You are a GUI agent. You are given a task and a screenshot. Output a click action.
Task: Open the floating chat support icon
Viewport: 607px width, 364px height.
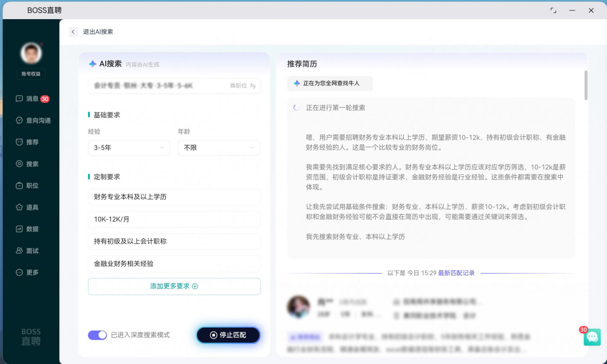[592, 337]
